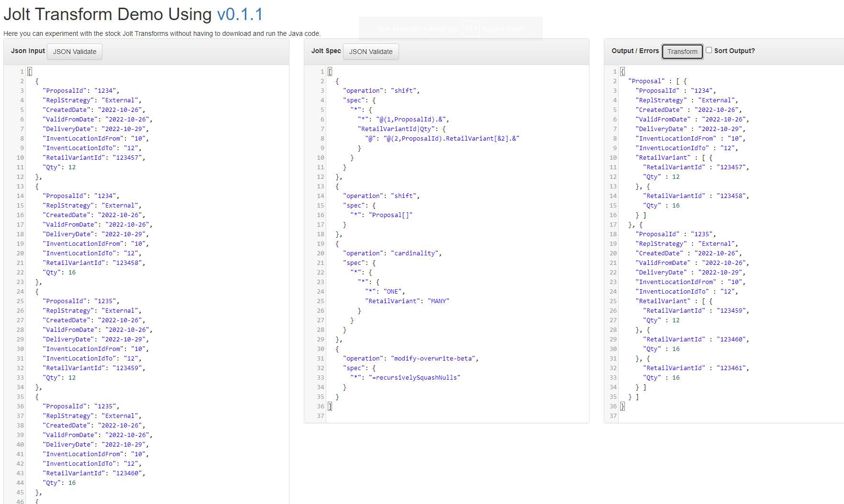Click "=recursivelySquashNulls" in Jolt Spec
Viewport: 844px width, 504px height.
pyautogui.click(x=414, y=378)
